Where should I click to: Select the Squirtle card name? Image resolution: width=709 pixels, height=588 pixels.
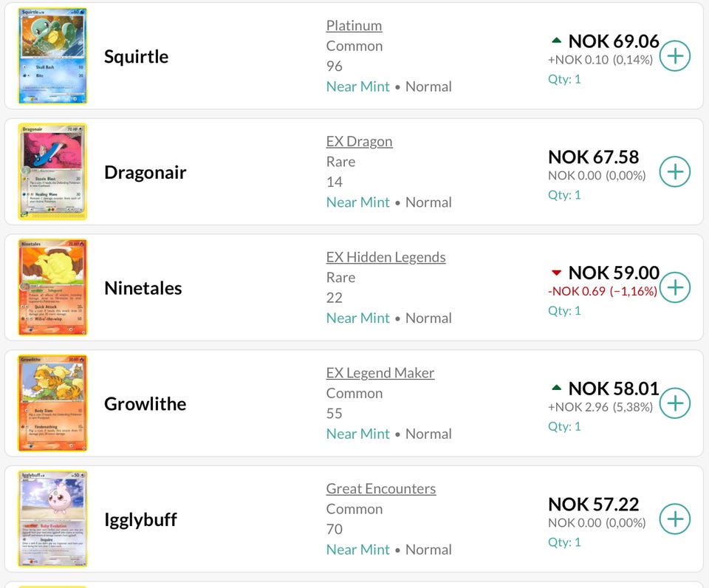click(136, 57)
